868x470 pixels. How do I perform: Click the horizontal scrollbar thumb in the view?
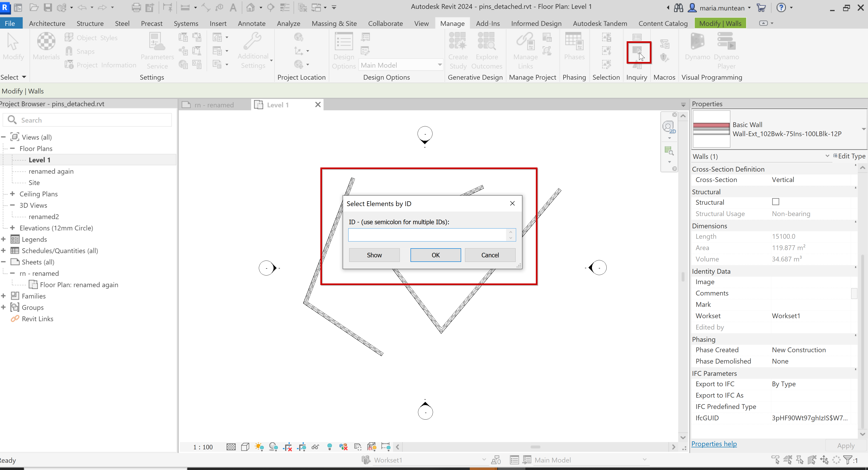pos(535,447)
